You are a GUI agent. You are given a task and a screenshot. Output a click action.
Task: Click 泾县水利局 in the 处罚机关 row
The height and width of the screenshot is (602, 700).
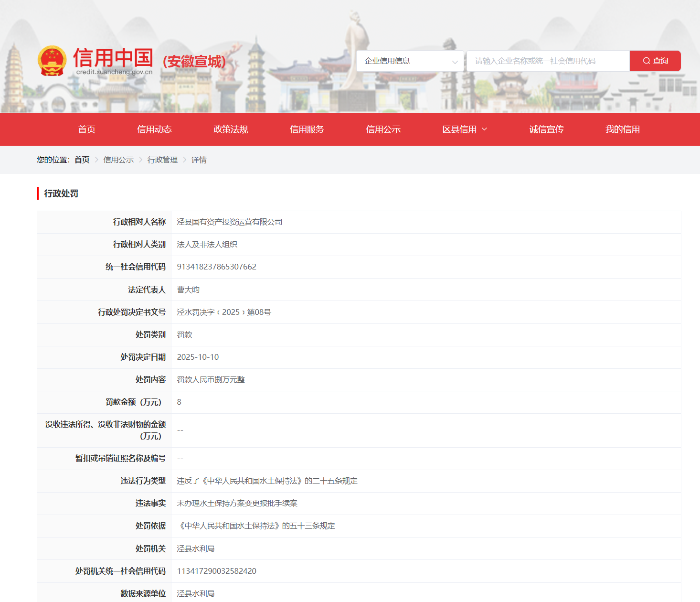(195, 549)
